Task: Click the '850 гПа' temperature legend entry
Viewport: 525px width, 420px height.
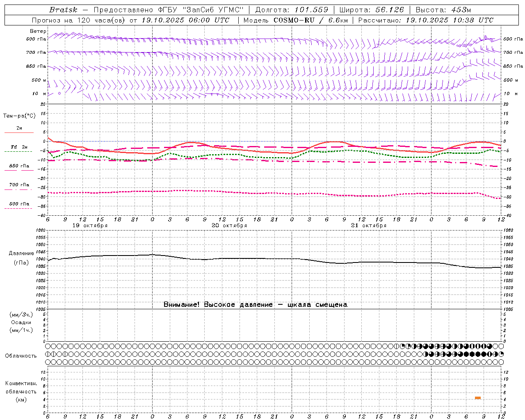Action: [19, 166]
